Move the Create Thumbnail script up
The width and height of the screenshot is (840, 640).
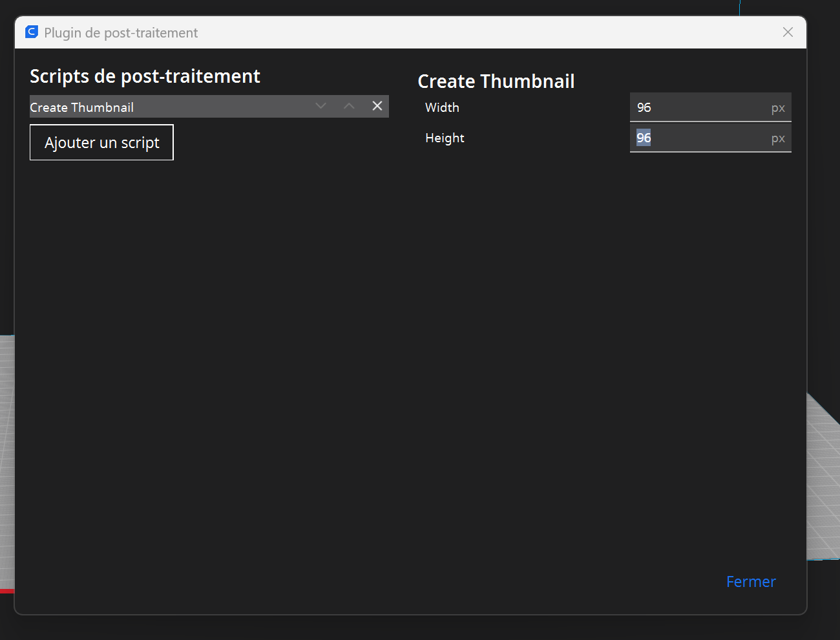349,106
